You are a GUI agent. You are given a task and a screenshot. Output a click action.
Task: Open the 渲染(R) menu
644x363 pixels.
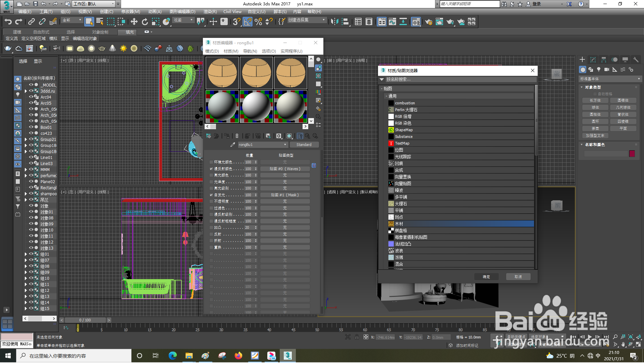210,12
